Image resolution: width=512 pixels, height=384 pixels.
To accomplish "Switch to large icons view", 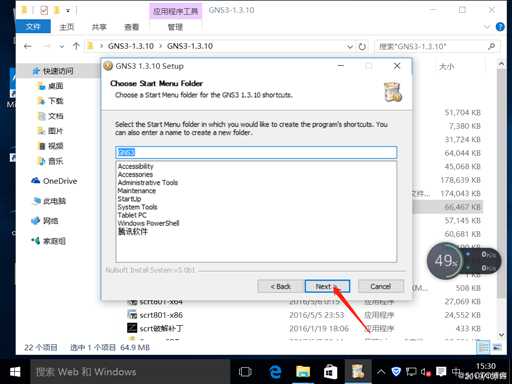I will (x=497, y=347).
